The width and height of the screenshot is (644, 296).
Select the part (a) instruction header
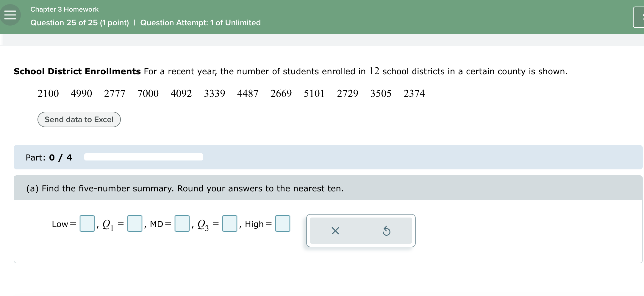click(x=185, y=188)
